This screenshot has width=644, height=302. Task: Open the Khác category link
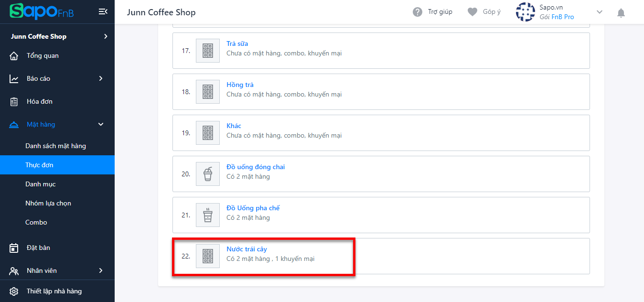234,126
